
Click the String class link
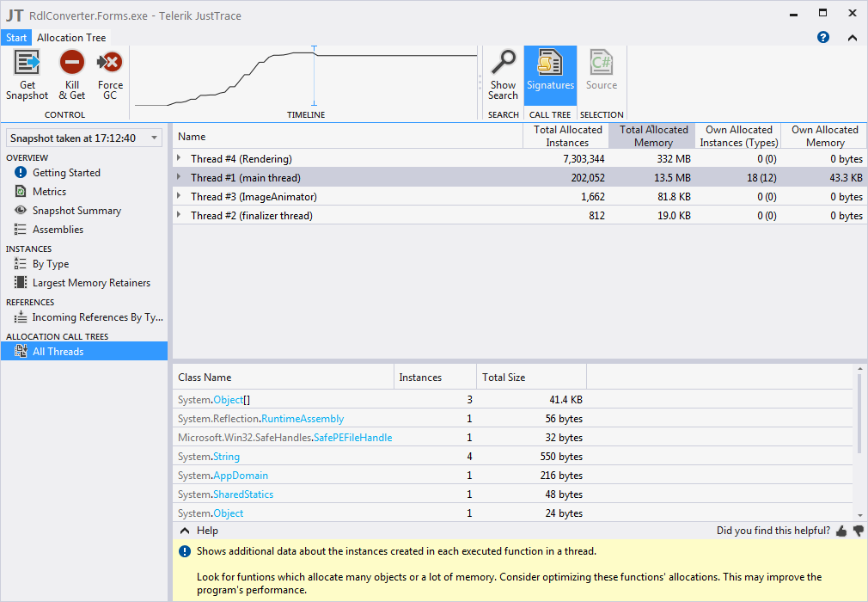(226, 457)
